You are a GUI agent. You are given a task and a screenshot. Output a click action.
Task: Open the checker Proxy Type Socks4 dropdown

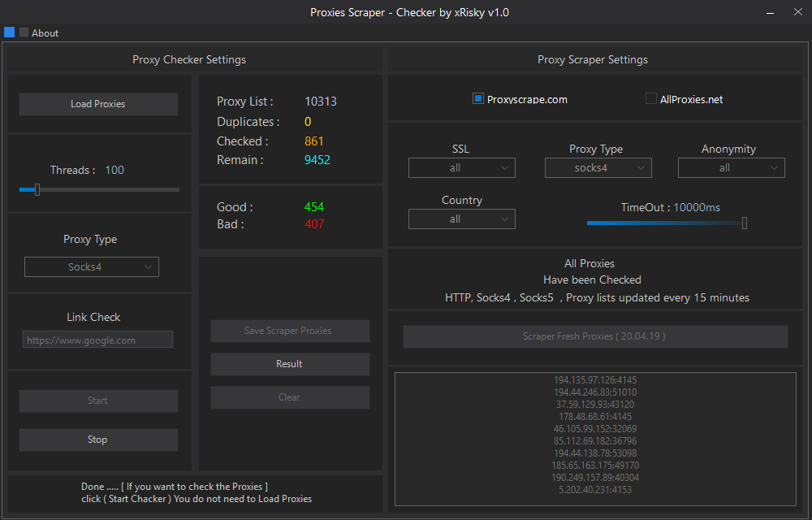[x=92, y=267]
